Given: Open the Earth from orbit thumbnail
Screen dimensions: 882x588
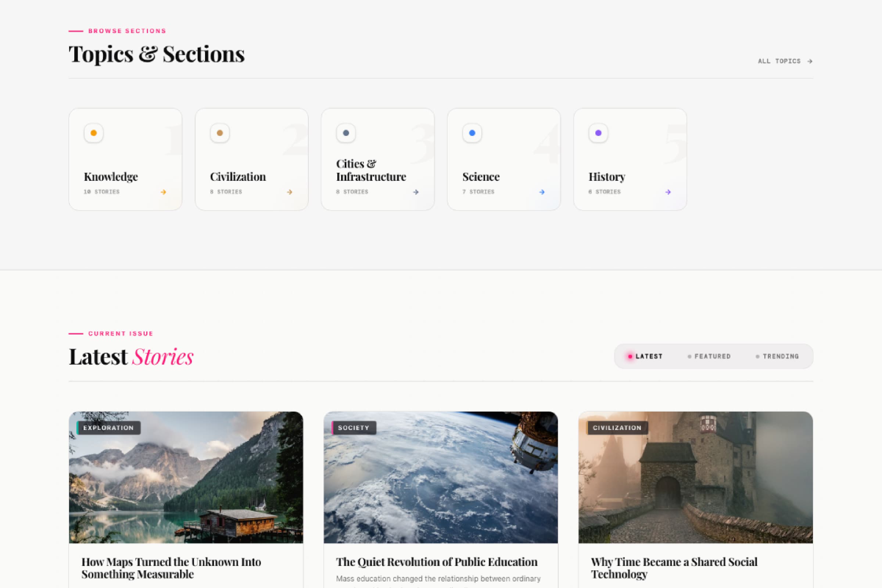Looking at the screenshot, I should click(x=441, y=477).
